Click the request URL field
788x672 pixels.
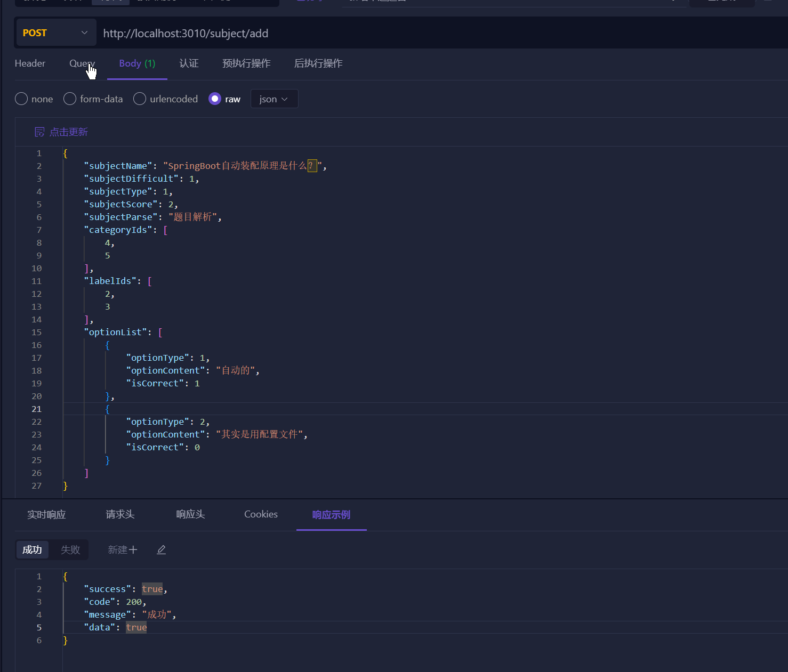coord(443,33)
